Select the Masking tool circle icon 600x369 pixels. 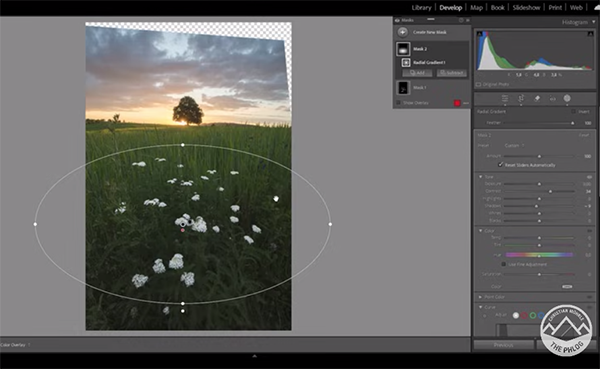click(567, 98)
